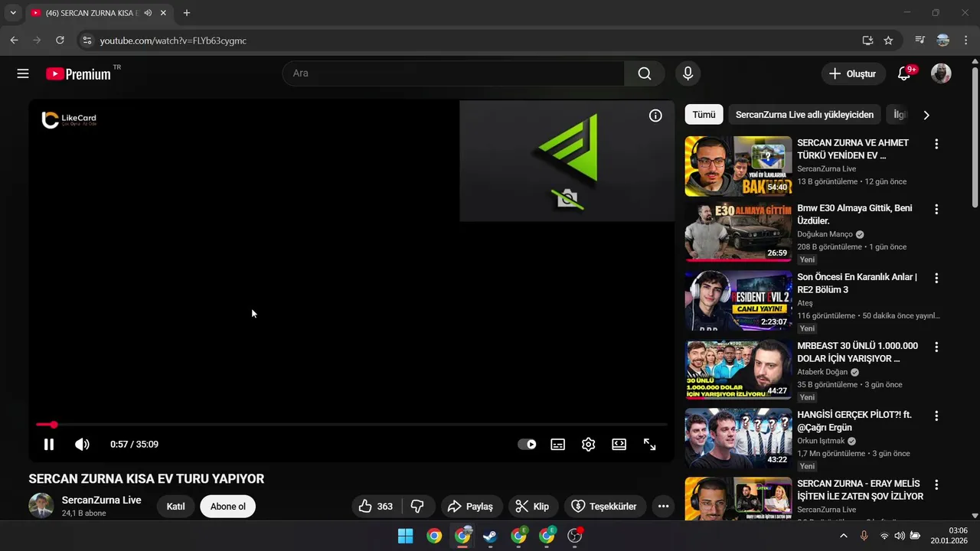
Task: Open options for HANGİSİ GERÇEK PİLOT video
Action: 936,416
